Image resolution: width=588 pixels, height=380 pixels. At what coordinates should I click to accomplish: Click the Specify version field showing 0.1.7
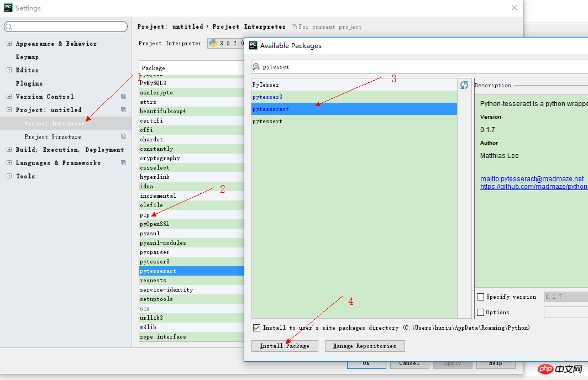pos(566,297)
